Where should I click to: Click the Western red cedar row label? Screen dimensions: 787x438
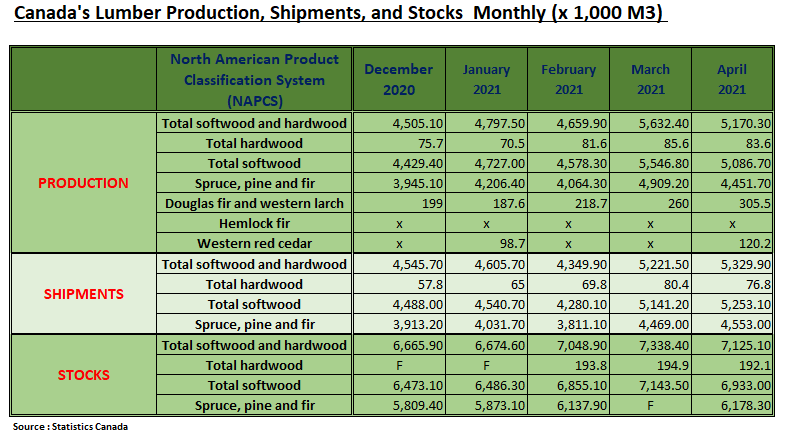click(254, 243)
